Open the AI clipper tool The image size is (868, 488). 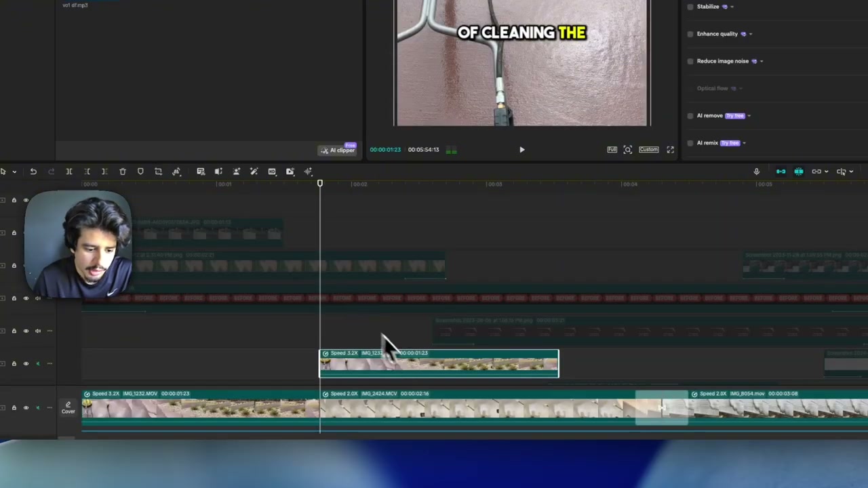(x=338, y=150)
